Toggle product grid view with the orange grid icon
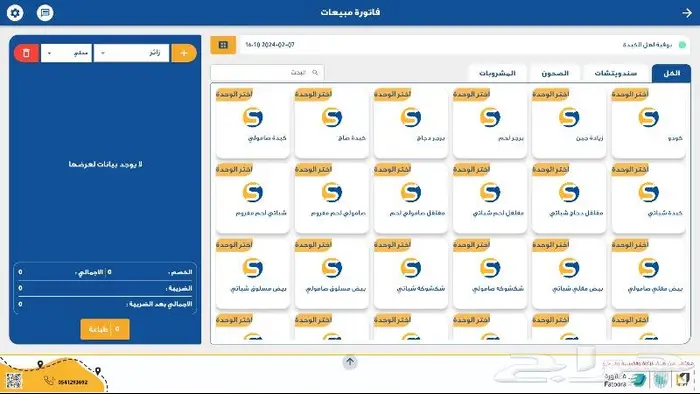The height and width of the screenshot is (394, 700). (223, 45)
